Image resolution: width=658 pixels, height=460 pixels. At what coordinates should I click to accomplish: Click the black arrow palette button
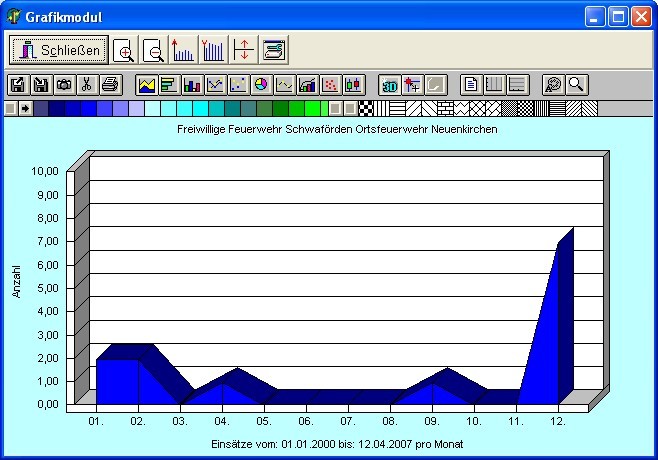(x=26, y=108)
